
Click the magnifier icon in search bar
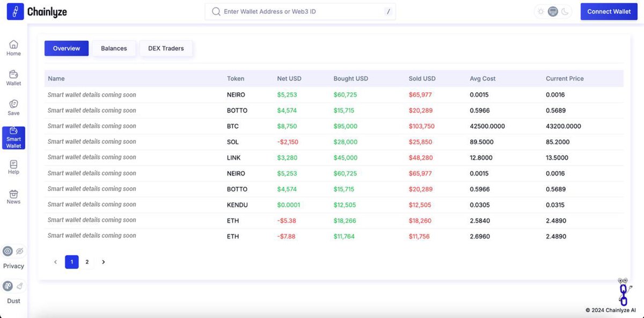[x=216, y=11]
